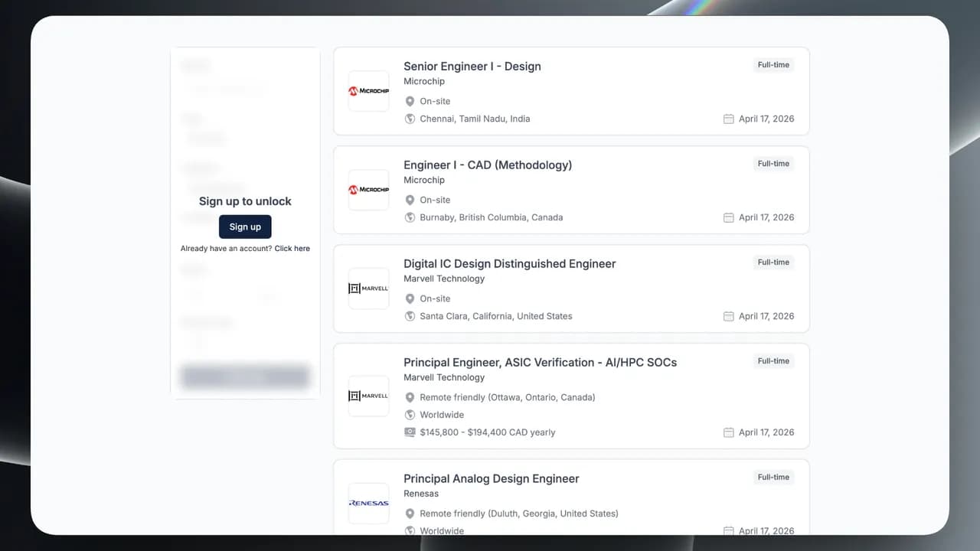The image size is (980, 551).
Task: Click April 17, 2026 date on Senior Engineer card
Action: [x=766, y=119]
